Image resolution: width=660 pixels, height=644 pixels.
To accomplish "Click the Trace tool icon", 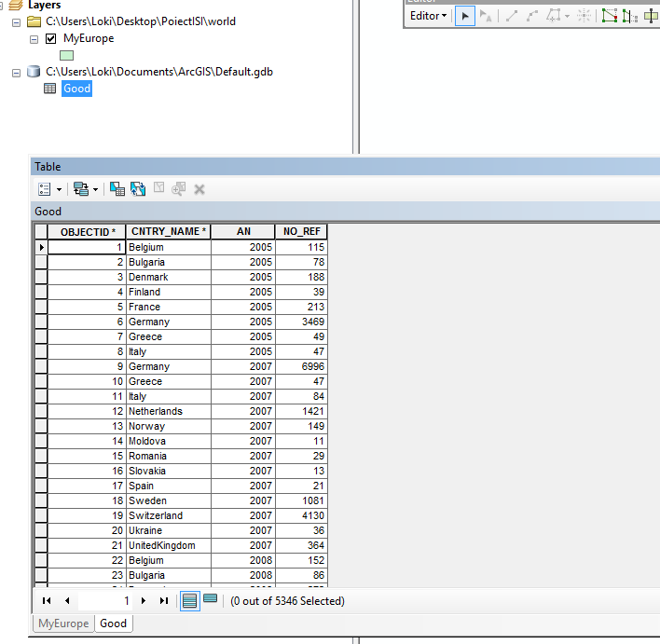I will coord(553,16).
